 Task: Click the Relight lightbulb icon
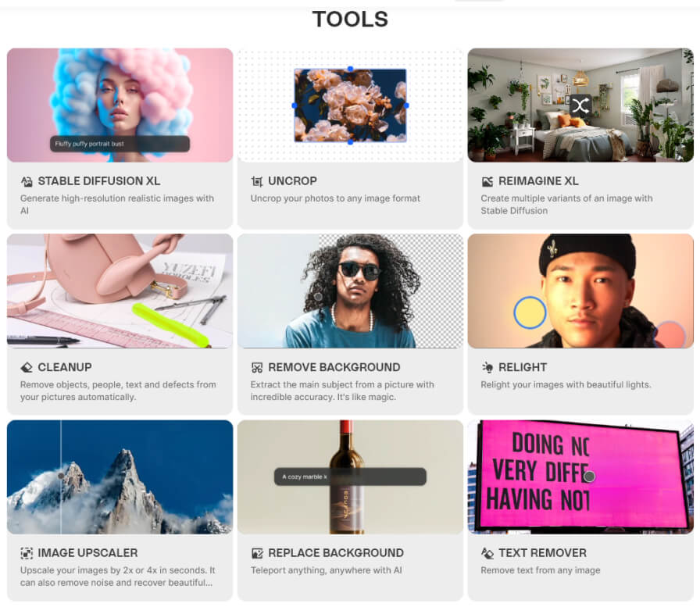coord(487,367)
